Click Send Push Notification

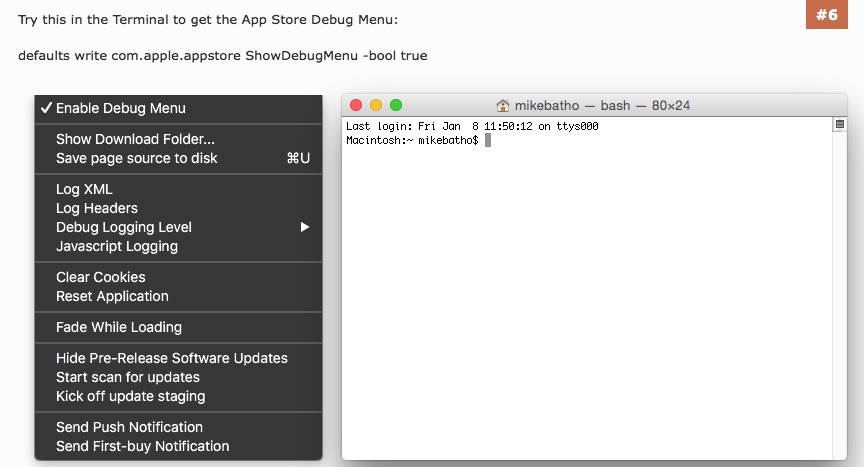179,427
